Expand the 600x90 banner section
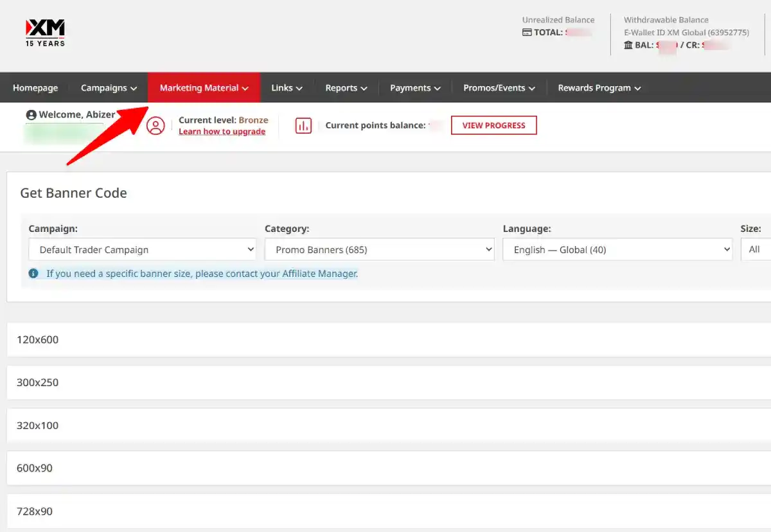The width and height of the screenshot is (771, 532). tap(389, 468)
